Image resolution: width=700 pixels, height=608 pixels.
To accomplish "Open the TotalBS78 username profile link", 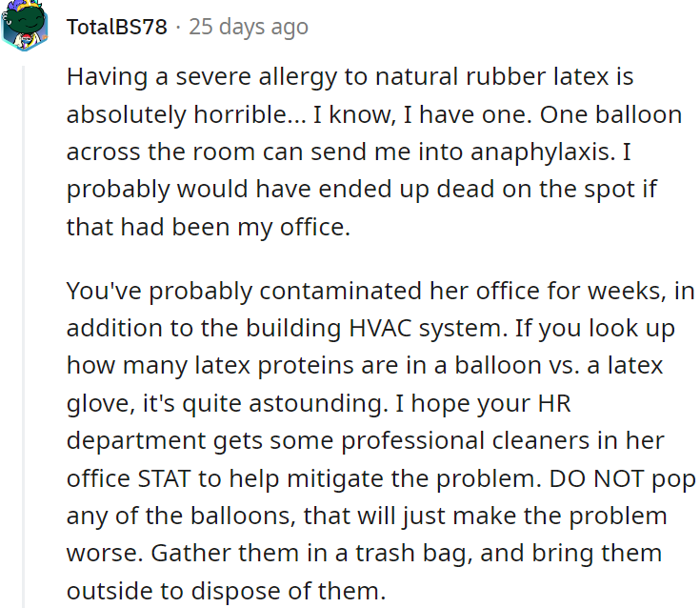I will (x=116, y=27).
